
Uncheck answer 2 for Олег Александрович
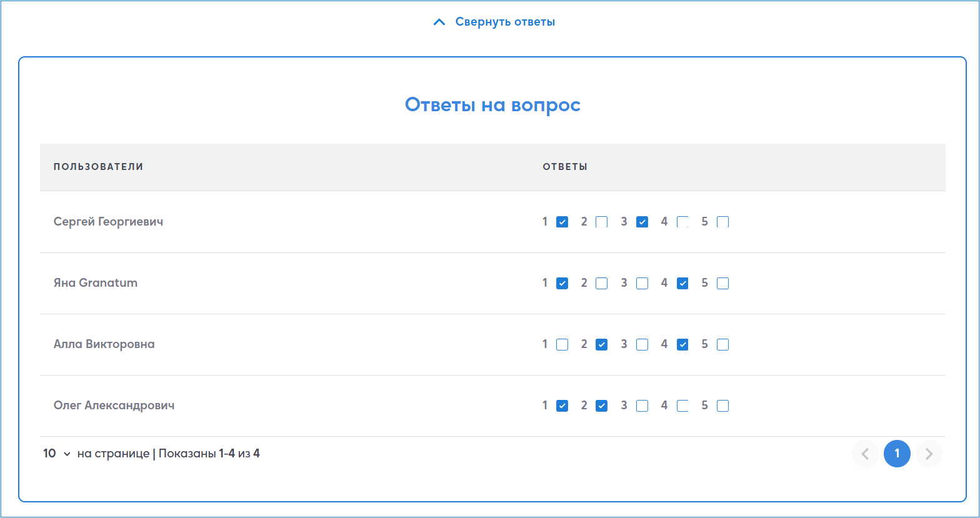click(x=601, y=406)
